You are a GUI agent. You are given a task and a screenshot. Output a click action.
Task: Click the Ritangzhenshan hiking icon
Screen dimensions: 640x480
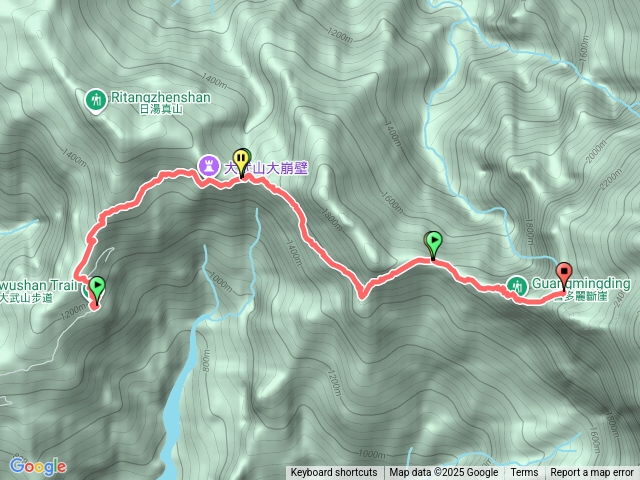click(x=96, y=100)
